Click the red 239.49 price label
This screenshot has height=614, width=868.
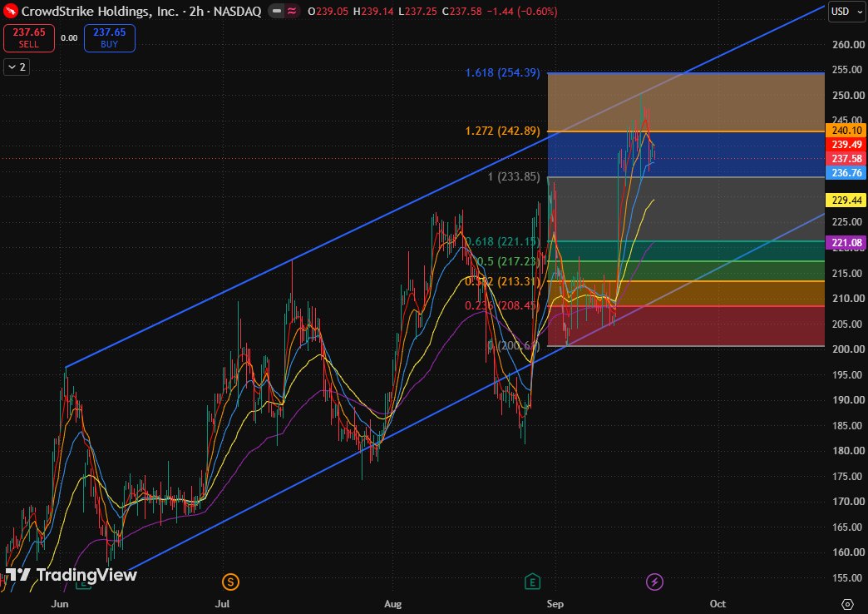pos(846,145)
